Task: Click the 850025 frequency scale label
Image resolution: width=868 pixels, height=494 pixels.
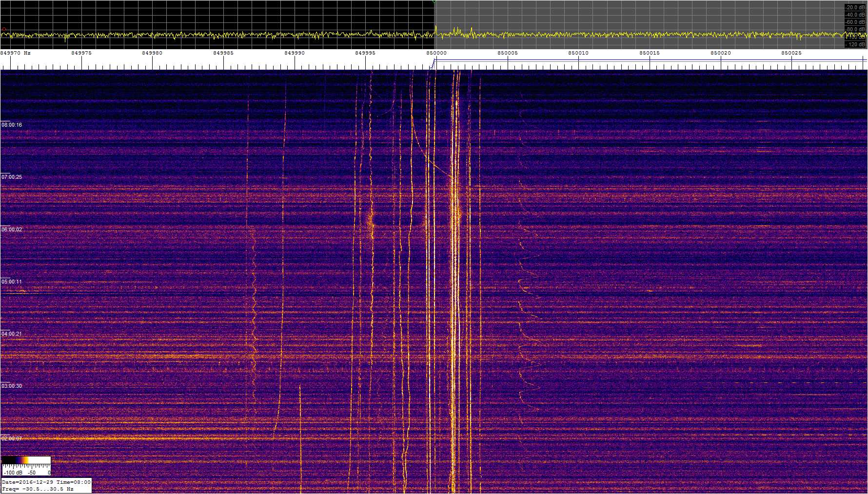Action: [791, 53]
